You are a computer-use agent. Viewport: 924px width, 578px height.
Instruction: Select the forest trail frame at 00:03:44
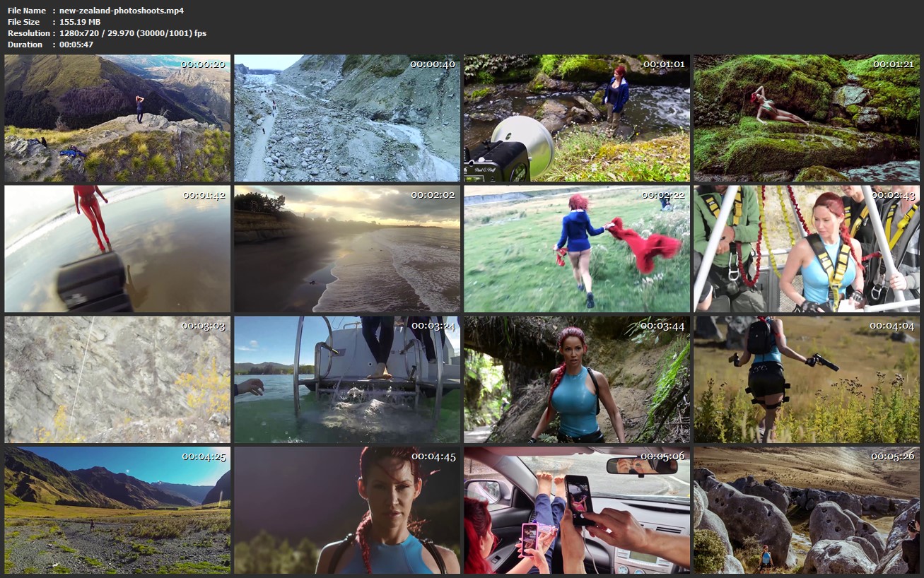577,379
